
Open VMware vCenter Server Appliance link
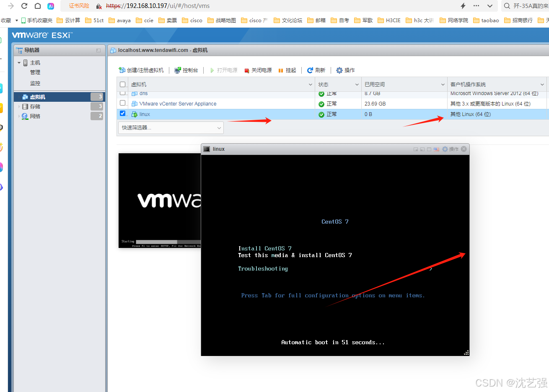tap(178, 104)
